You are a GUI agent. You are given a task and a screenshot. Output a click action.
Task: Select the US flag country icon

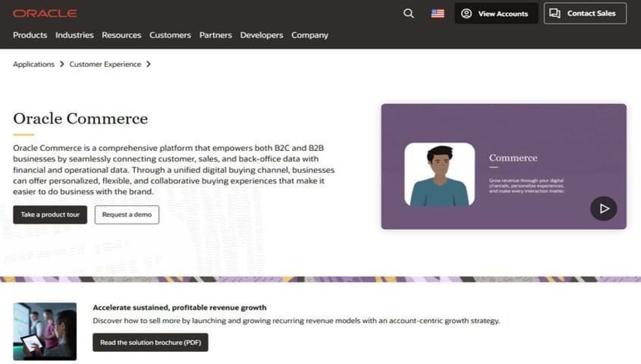point(438,14)
